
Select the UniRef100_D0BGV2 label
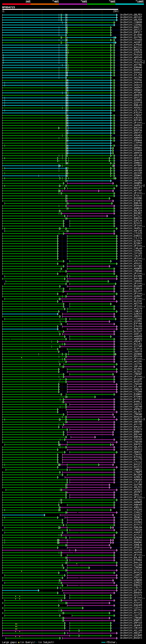pyautogui.click(x=131, y=236)
